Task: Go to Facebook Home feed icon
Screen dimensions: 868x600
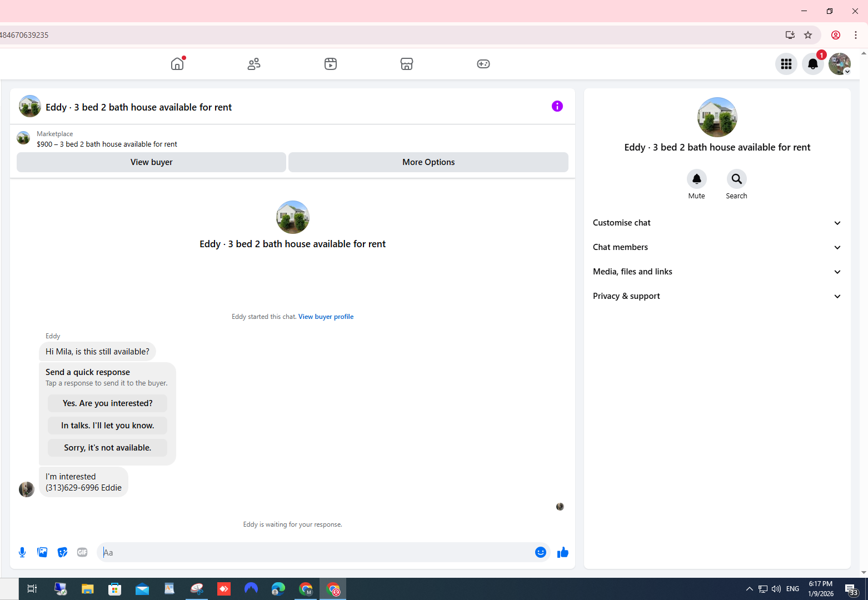Action: pyautogui.click(x=177, y=64)
